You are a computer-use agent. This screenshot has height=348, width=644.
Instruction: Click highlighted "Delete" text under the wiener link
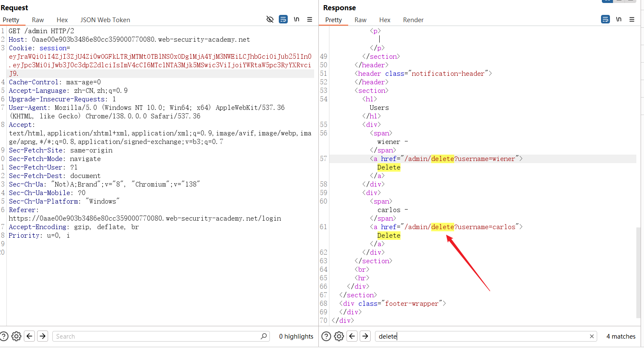click(x=389, y=167)
